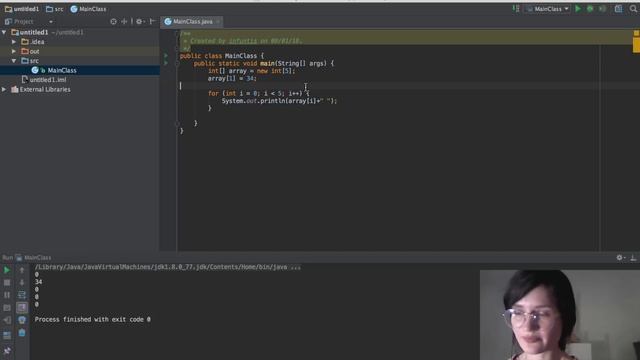Run MainClass with the green toolbar play button
640x360 pixels.
tap(578, 9)
